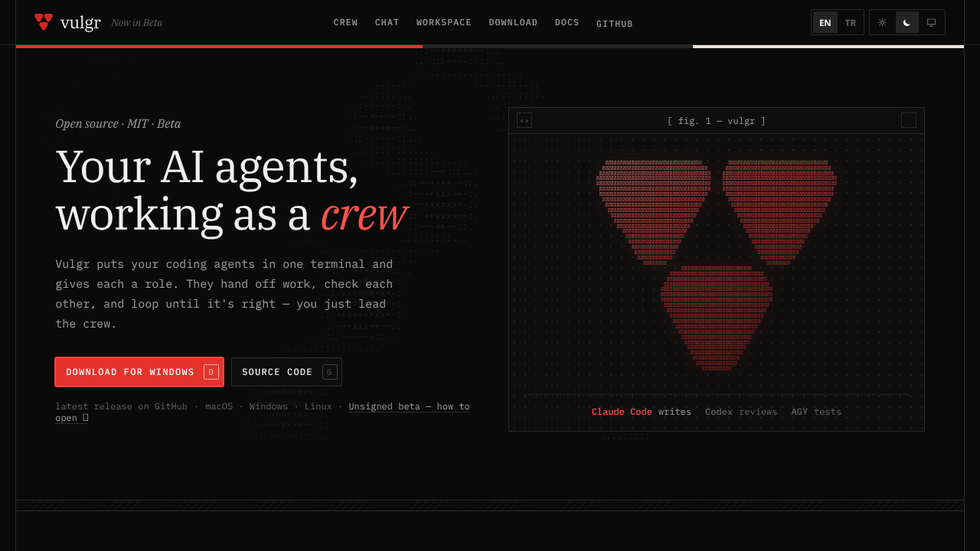Select system theme monitor icon
The height and width of the screenshot is (551, 980).
tap(931, 22)
